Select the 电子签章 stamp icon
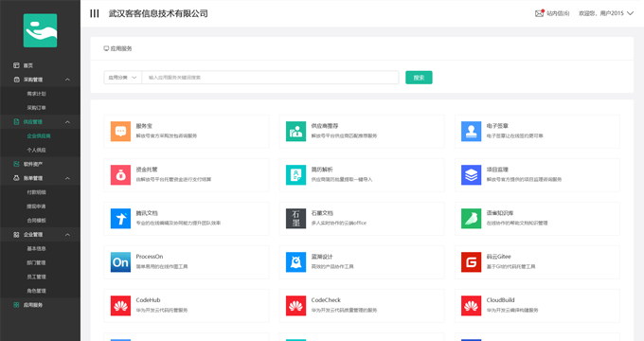The width and height of the screenshot is (644, 341). (471, 132)
